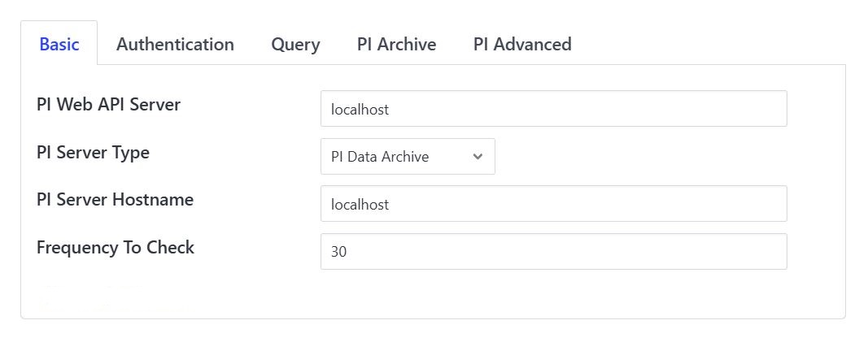Expand the PI Server Type dropdown arrow

click(478, 157)
